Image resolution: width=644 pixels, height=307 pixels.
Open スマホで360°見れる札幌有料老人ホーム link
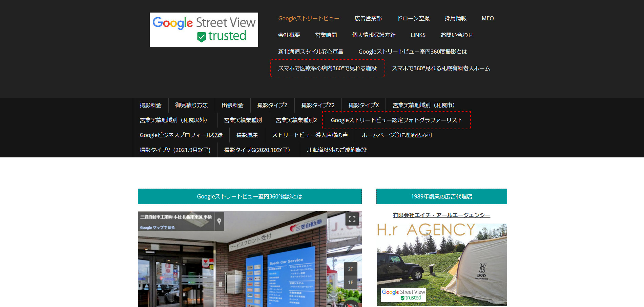pyautogui.click(x=441, y=68)
